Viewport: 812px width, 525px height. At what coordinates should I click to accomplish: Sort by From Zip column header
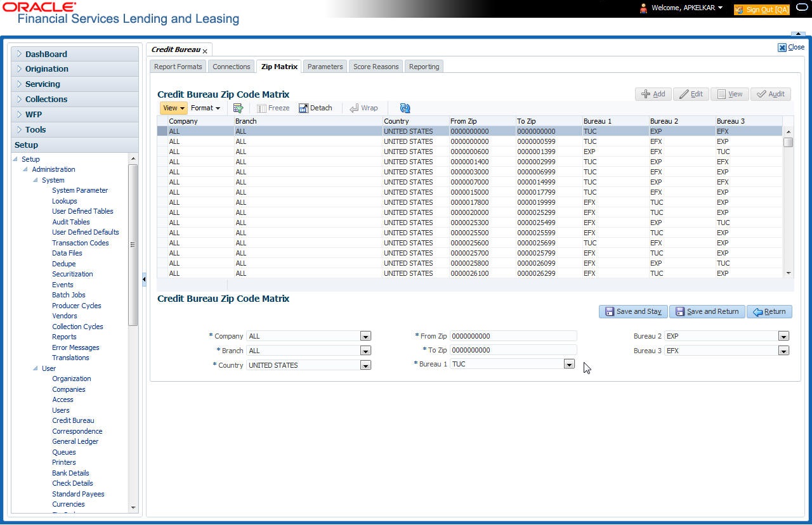coord(482,121)
